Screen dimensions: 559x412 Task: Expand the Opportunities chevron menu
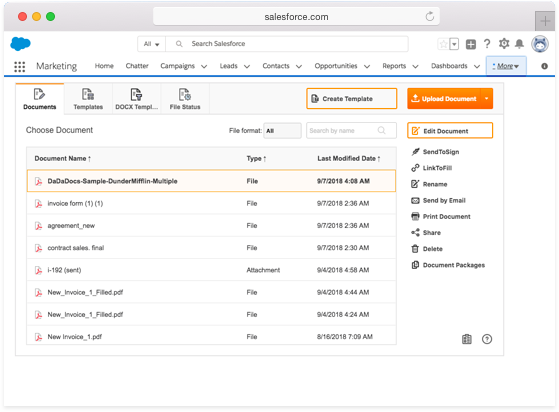(367, 66)
